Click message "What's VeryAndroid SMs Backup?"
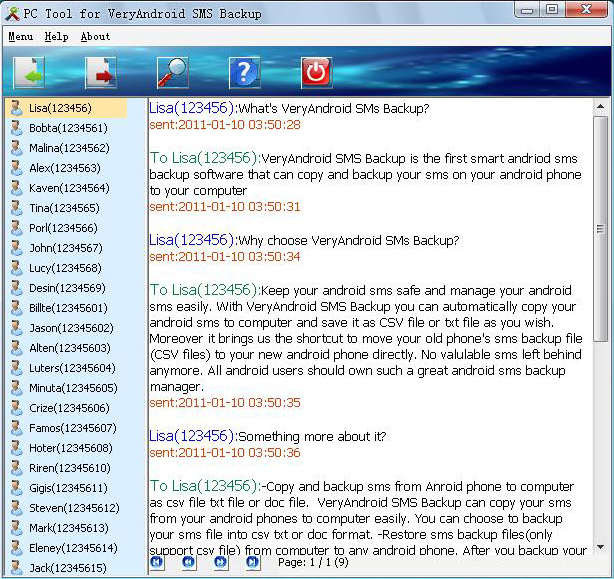 (x=334, y=108)
